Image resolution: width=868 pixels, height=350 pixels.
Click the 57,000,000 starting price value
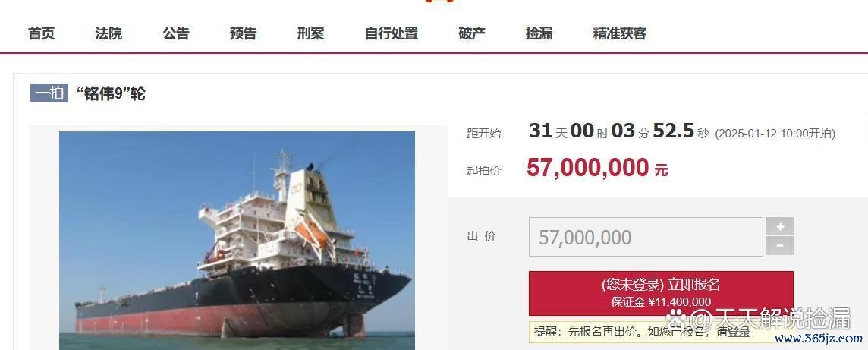click(x=587, y=167)
